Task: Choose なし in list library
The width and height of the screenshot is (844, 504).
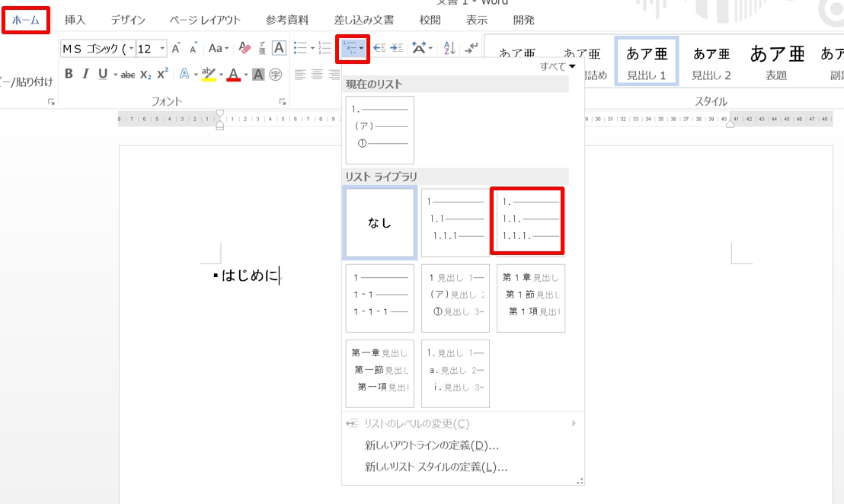Action: click(380, 222)
